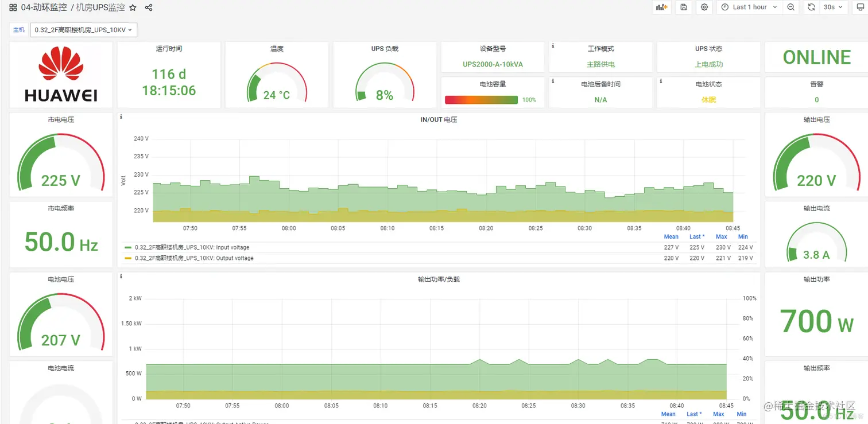Screen dimensions: 868x424
Task: Click the dashboards grid icon before 04-动环监控
Action: click(x=13, y=7)
